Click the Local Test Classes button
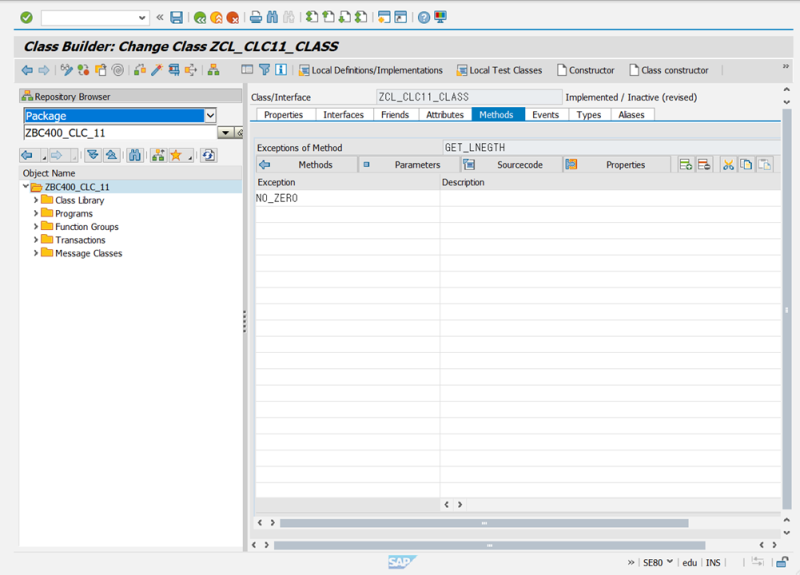 pos(499,70)
